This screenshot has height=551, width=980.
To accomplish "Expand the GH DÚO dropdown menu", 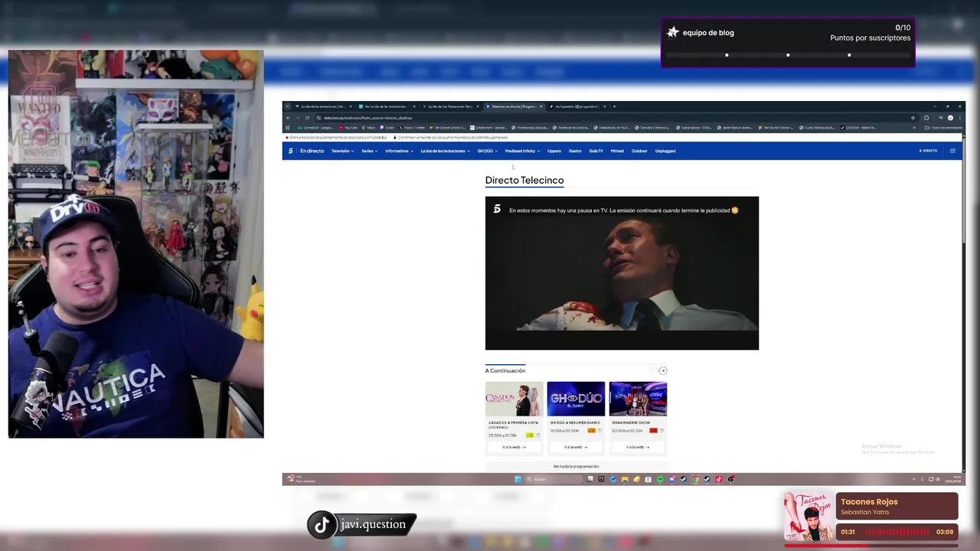I will click(x=487, y=151).
